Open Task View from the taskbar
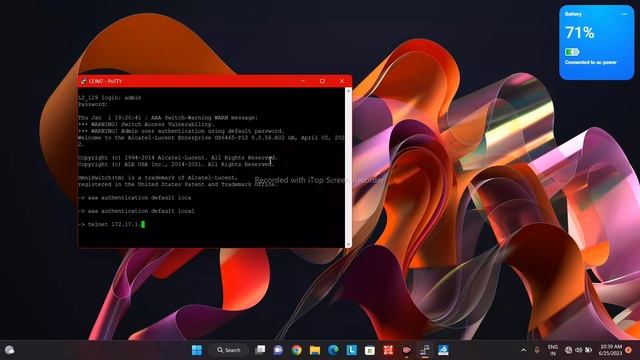 260,350
